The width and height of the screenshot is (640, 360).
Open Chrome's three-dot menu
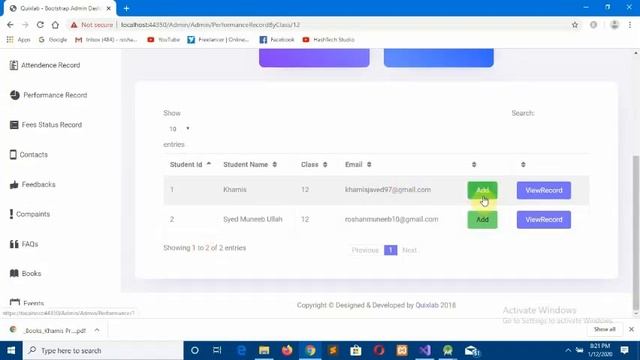[630, 25]
